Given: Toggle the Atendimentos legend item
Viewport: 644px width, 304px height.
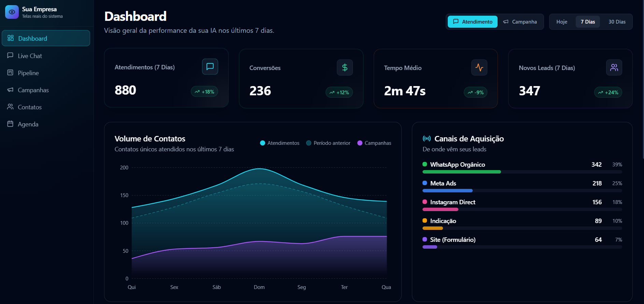Looking at the screenshot, I should point(280,143).
